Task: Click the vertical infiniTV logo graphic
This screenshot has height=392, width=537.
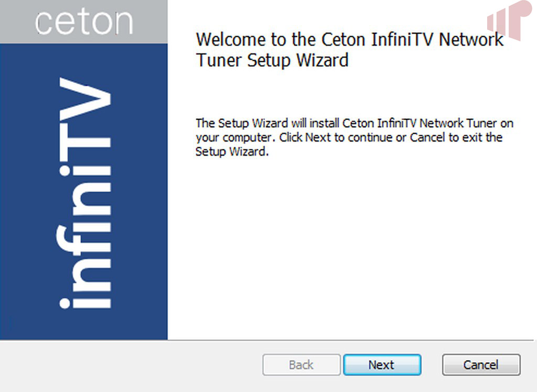Action: pyautogui.click(x=84, y=193)
